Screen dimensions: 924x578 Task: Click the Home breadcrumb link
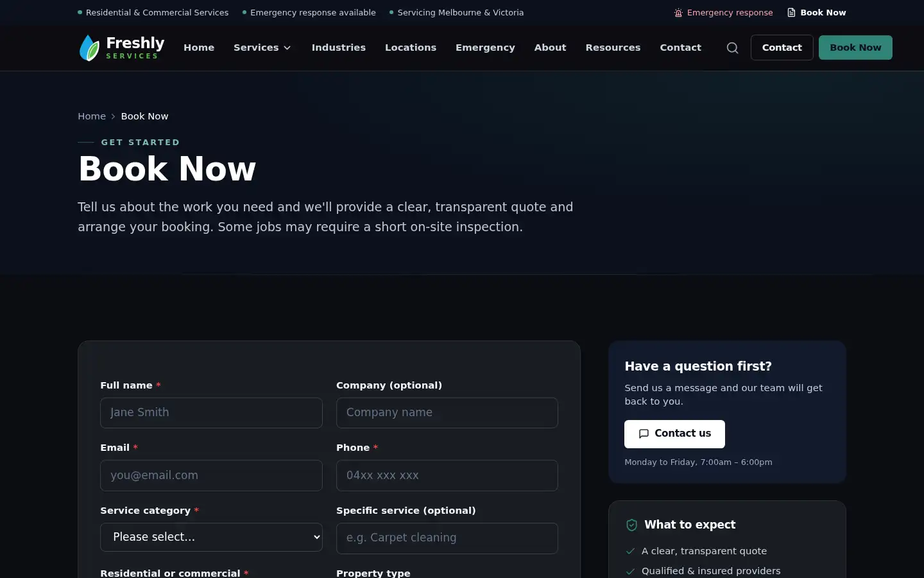[92, 116]
